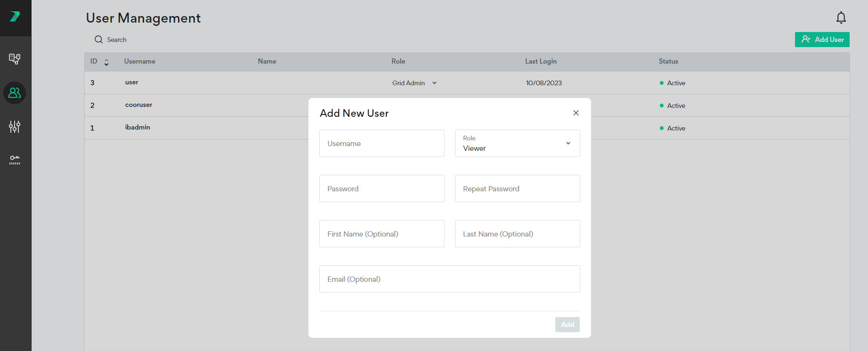Click the green logo in the sidebar
868x351 pixels.
point(15,17)
